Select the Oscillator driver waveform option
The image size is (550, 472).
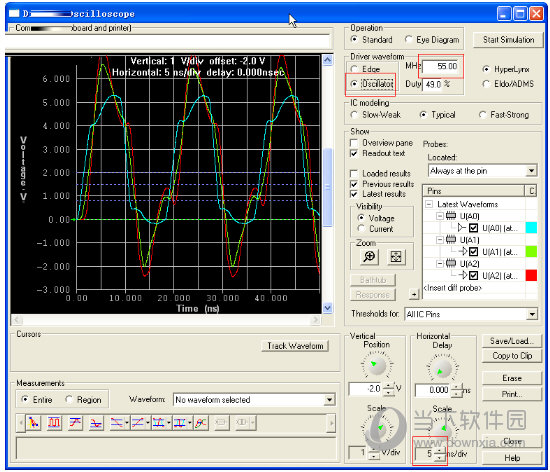click(x=354, y=84)
